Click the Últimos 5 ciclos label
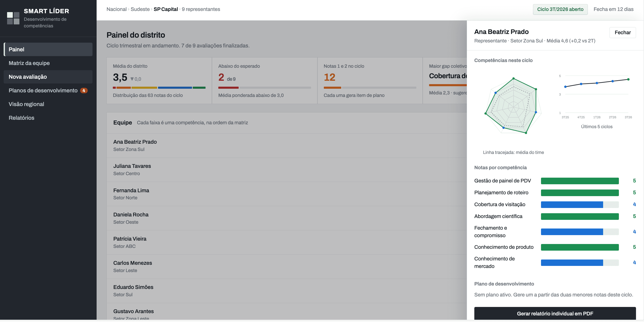 point(596,127)
